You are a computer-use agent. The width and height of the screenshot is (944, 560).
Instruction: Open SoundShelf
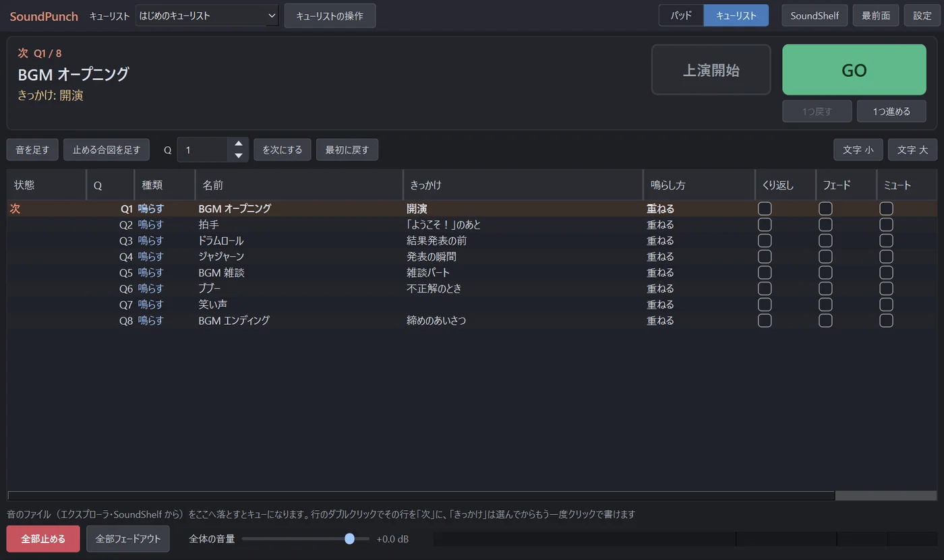pos(815,15)
